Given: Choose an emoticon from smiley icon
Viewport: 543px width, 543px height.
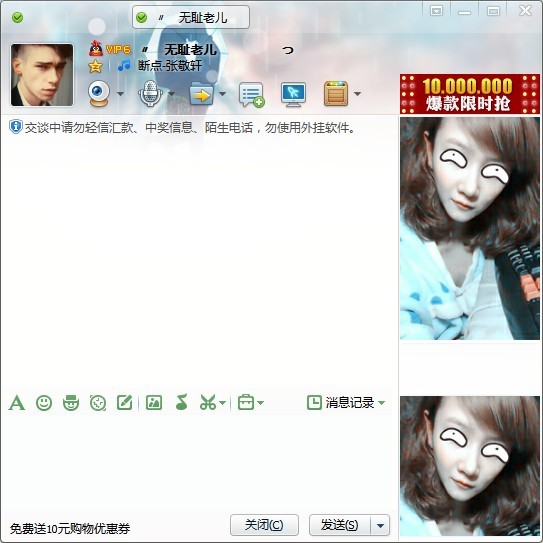Looking at the screenshot, I should [x=44, y=403].
